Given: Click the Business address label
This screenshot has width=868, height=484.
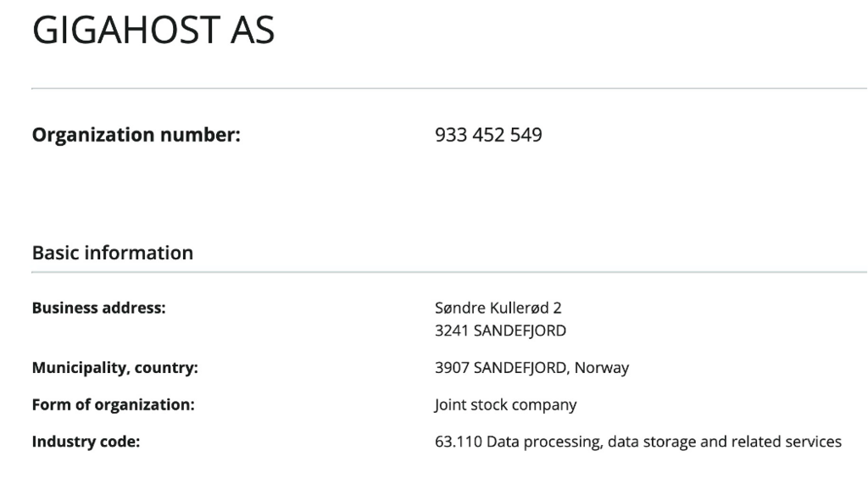Looking at the screenshot, I should coord(98,308).
